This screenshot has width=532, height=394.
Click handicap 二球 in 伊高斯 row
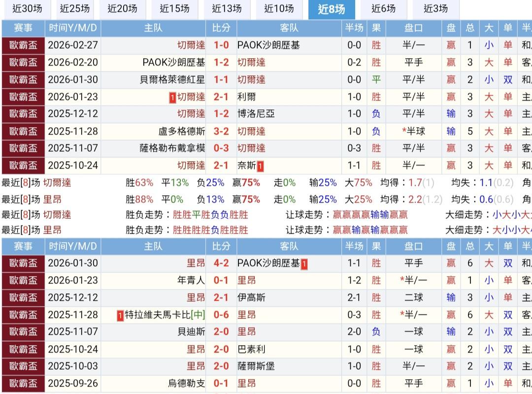pyautogui.click(x=414, y=297)
